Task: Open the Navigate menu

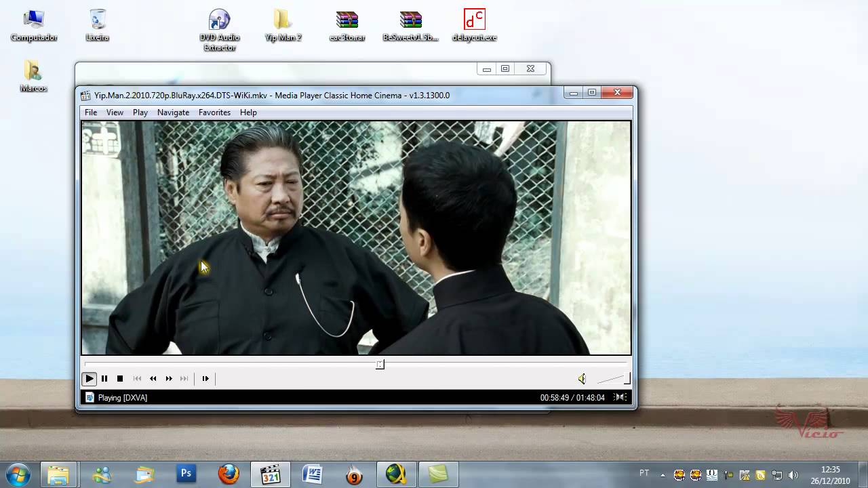Action: click(x=173, y=113)
